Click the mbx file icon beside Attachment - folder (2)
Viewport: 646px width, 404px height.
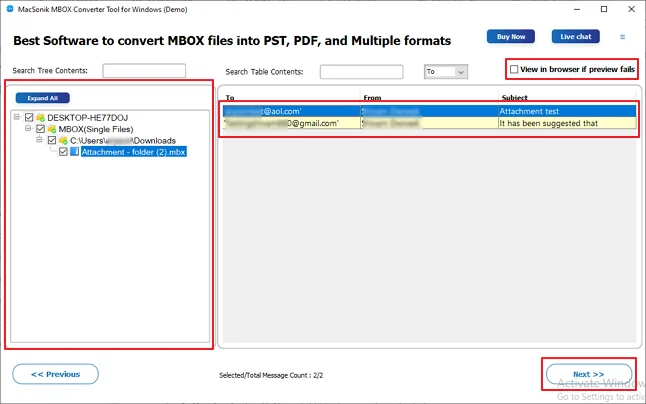point(75,152)
